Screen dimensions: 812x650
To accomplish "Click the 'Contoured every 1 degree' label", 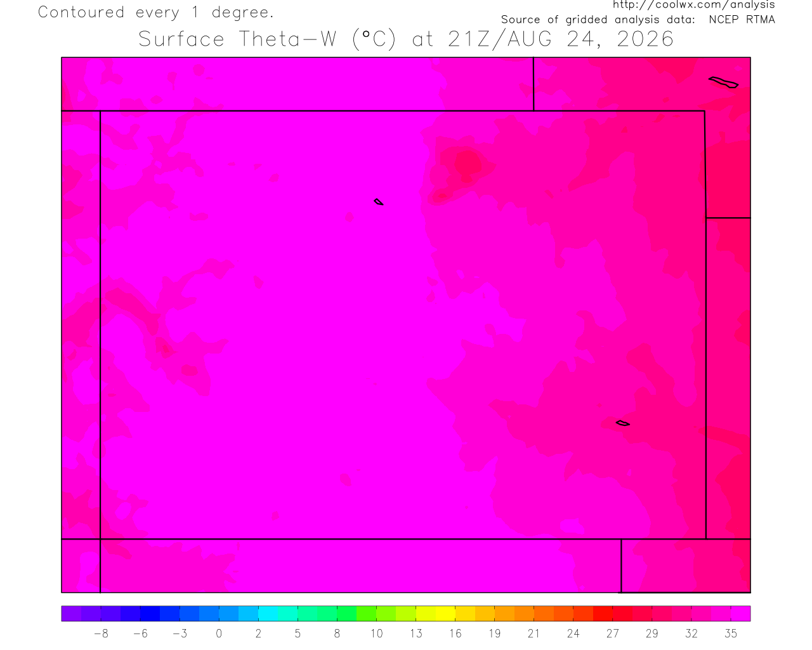I will click(156, 12).
